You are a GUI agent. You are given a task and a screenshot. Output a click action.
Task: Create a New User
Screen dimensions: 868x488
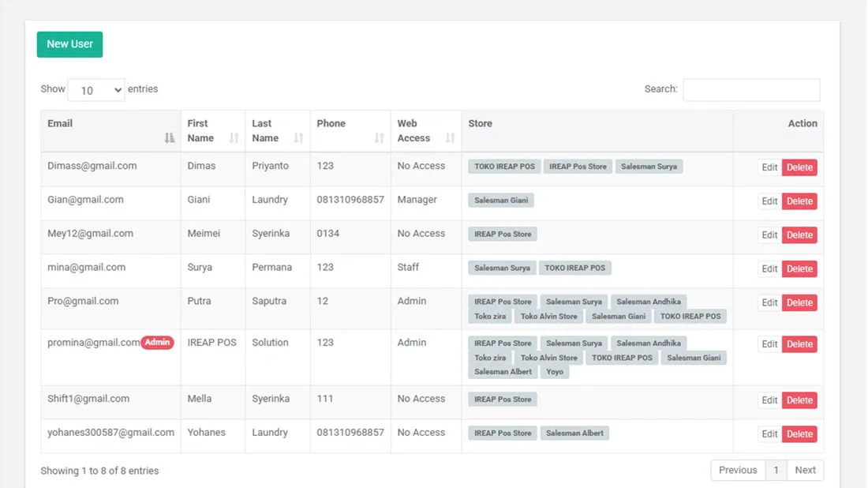coord(69,44)
